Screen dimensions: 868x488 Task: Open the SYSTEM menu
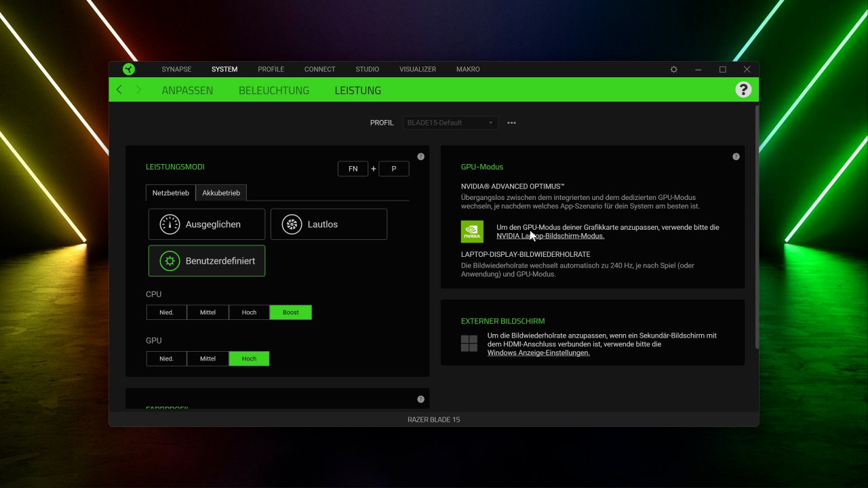224,69
